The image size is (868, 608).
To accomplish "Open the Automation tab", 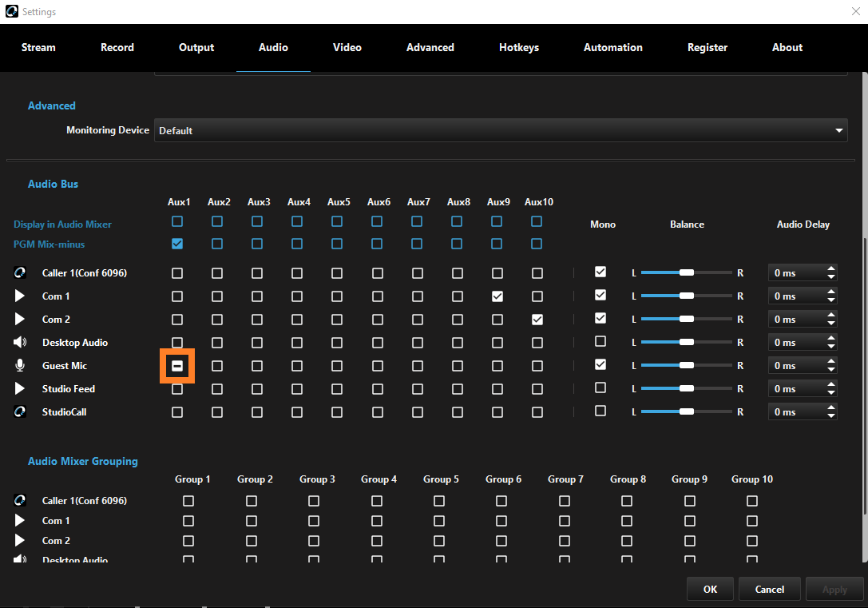I will [612, 48].
